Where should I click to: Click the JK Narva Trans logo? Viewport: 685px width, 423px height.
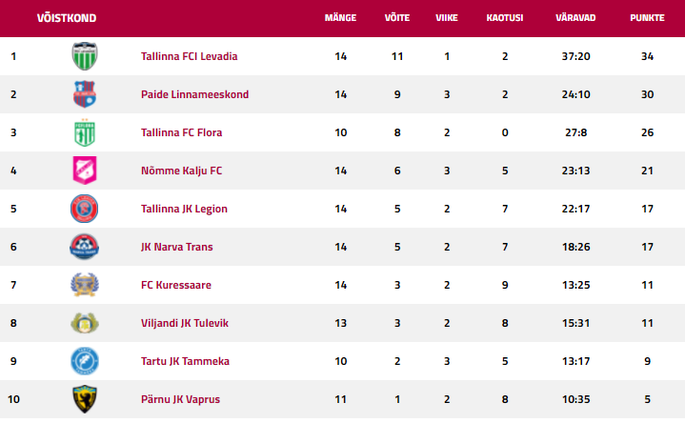(85, 246)
